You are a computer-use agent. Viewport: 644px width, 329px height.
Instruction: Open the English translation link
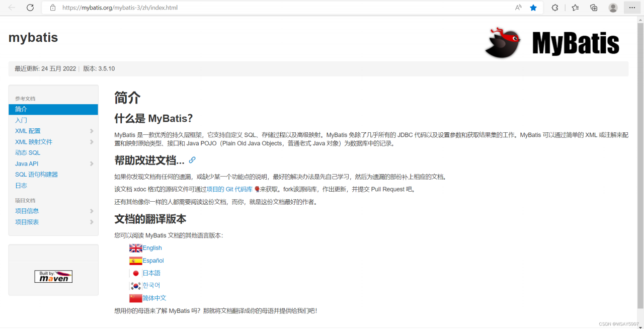152,248
